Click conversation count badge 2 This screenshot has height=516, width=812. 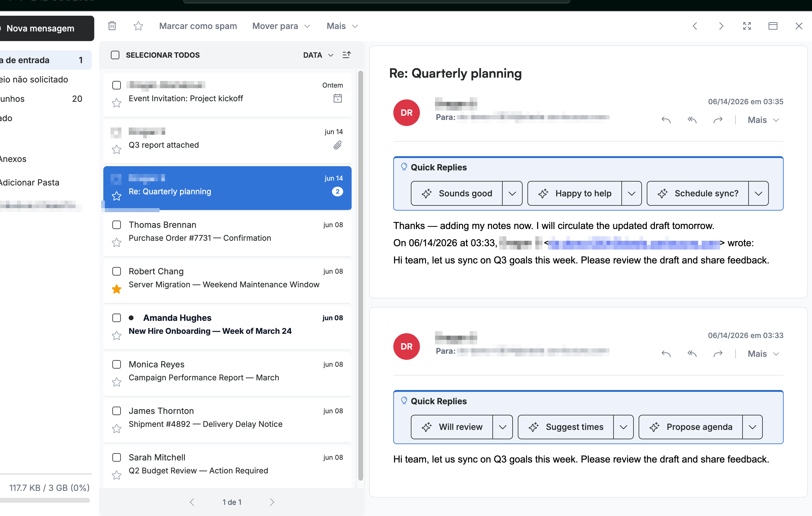pos(337,192)
